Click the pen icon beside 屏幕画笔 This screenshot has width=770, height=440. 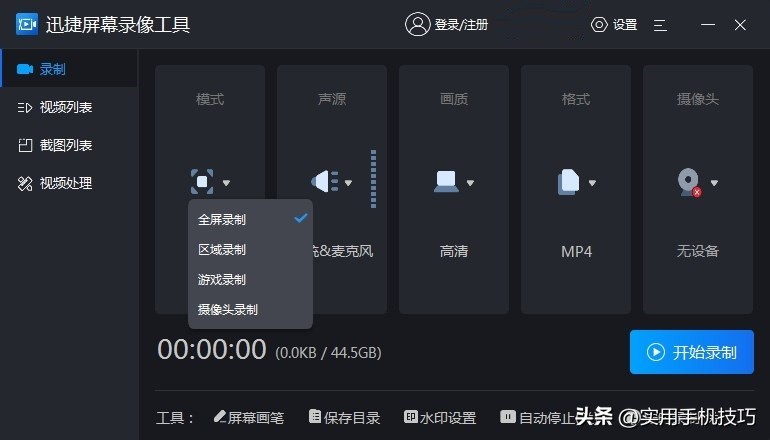pyautogui.click(x=220, y=416)
